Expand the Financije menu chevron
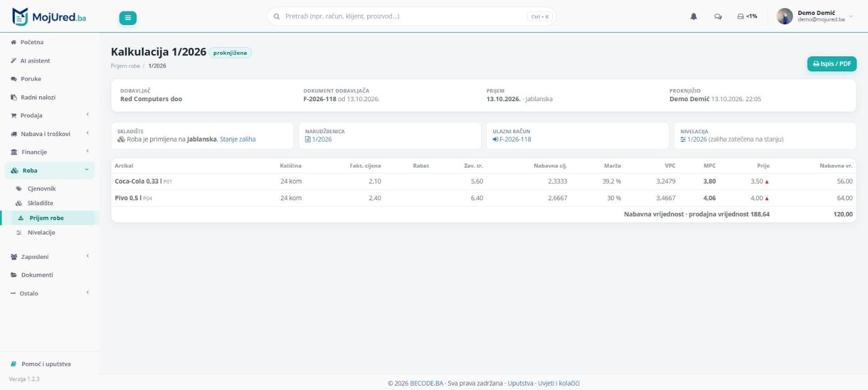The height and width of the screenshot is (390, 868). click(x=87, y=152)
